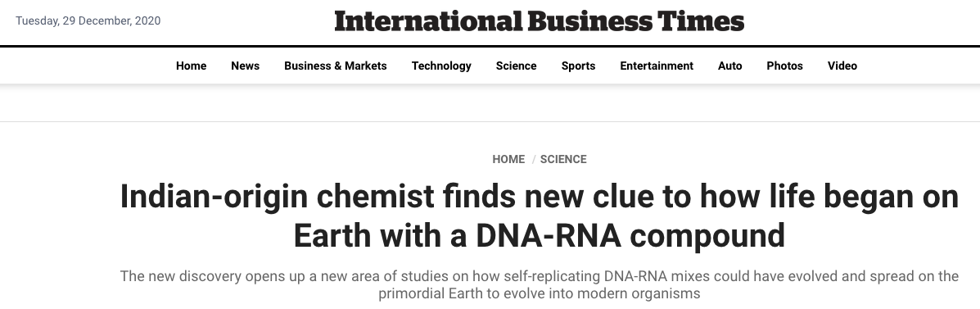The image size is (980, 309).
Task: Select the Video navigation item
Action: click(x=842, y=66)
